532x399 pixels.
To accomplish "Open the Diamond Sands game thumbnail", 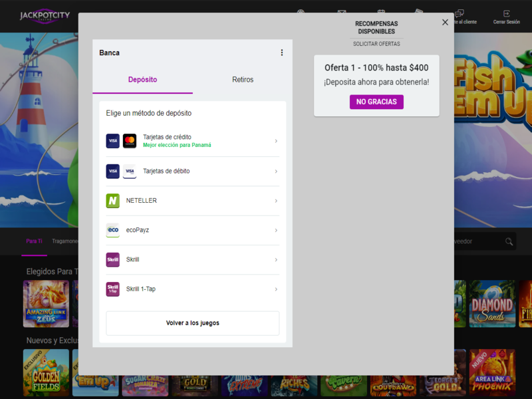I will click(x=493, y=303).
